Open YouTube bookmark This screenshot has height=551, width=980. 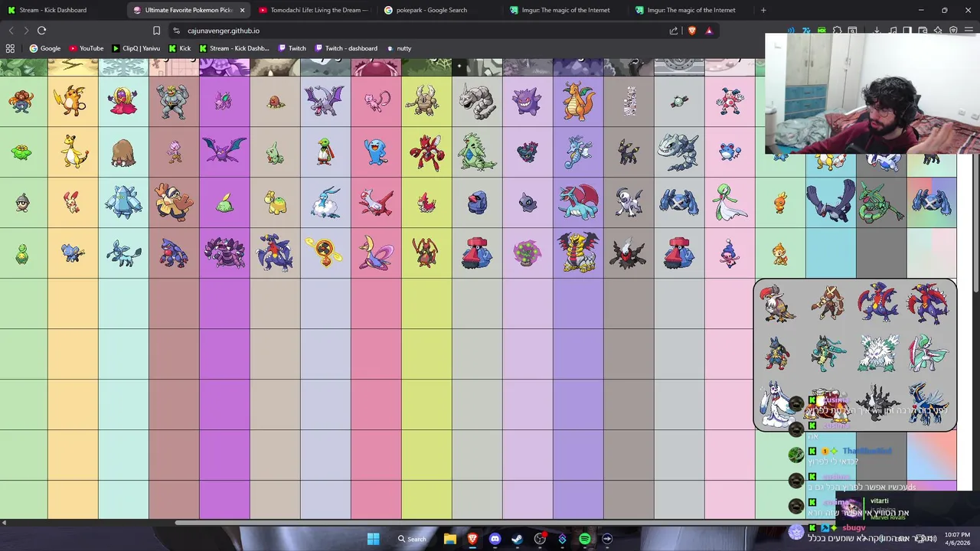click(x=86, y=48)
